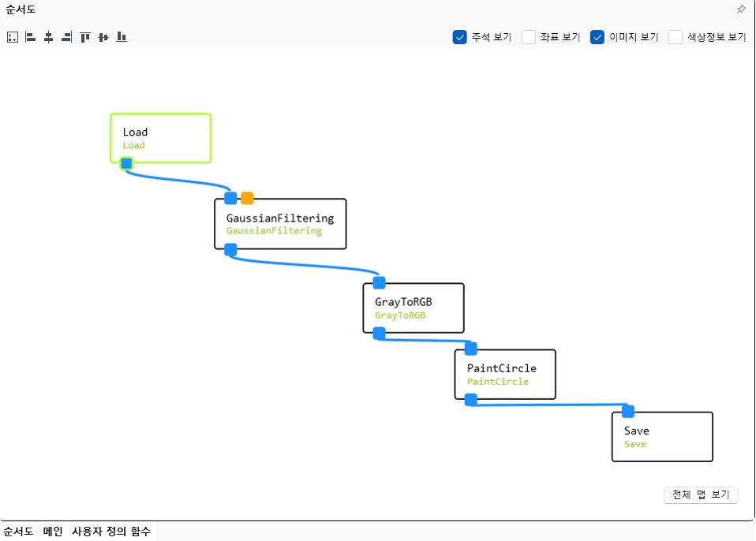The height and width of the screenshot is (541, 756).
Task: Click the auto-arrange nodes toolbar icon
Action: click(12, 37)
